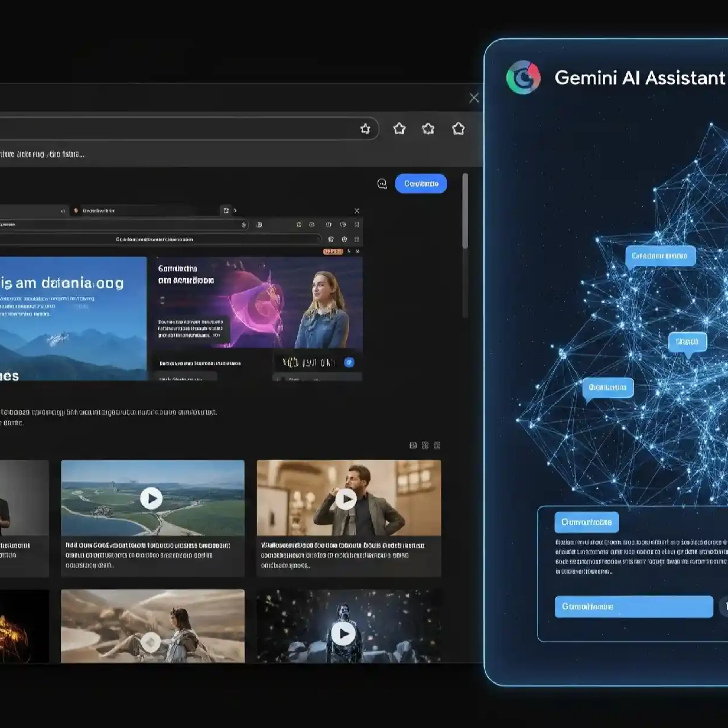Image resolution: width=728 pixels, height=728 pixels.
Task: Click the star icon inside the main address bar
Action: (365, 129)
